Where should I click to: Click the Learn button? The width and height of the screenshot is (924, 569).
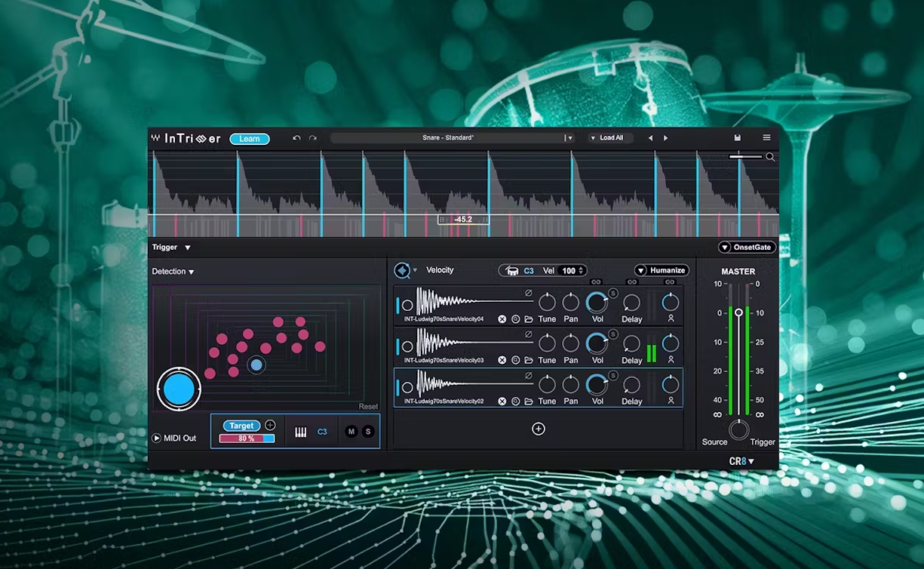(x=250, y=139)
